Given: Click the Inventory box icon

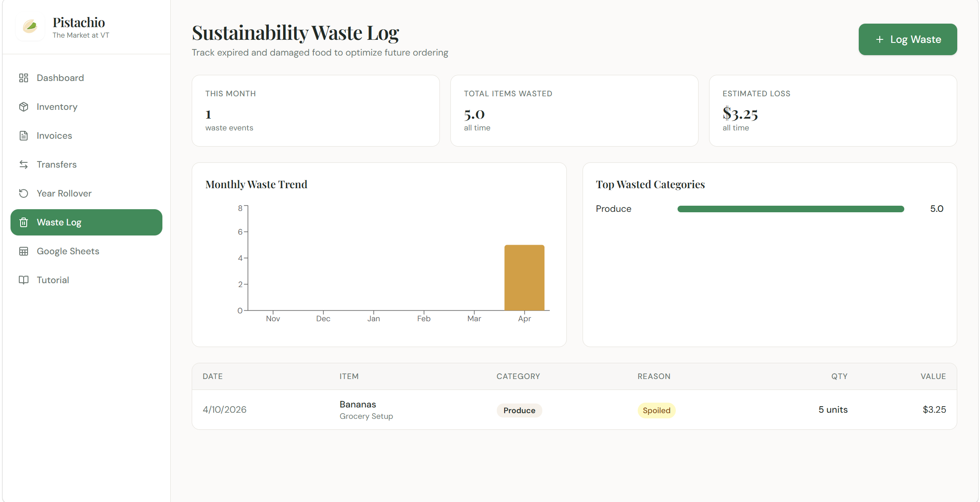Looking at the screenshot, I should (24, 107).
